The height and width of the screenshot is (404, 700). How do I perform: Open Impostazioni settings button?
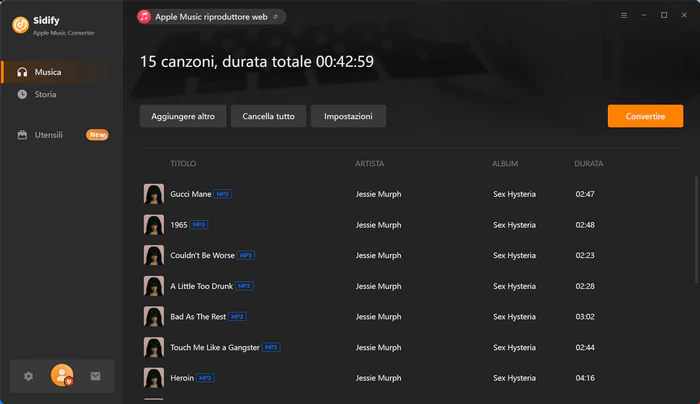[348, 116]
